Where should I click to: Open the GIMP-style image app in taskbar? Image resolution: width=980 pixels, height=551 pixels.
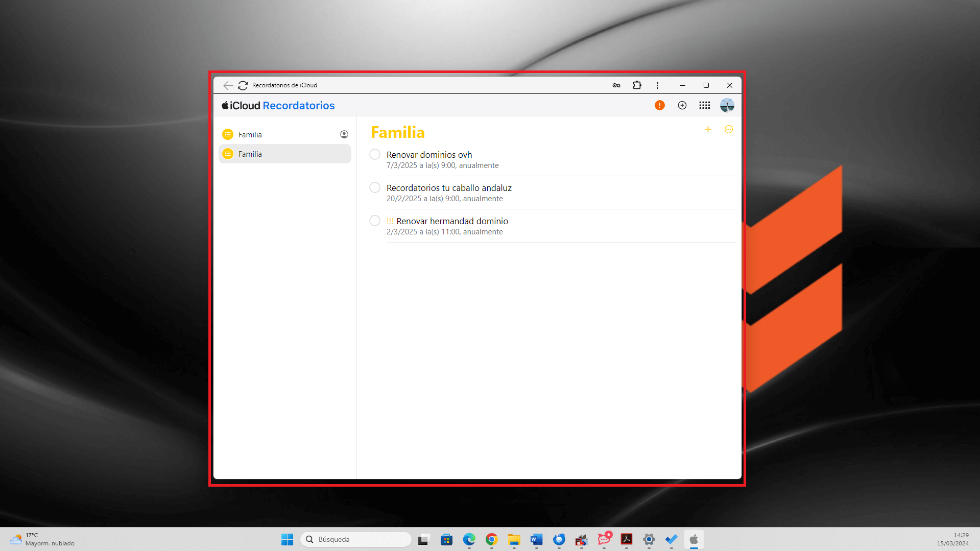point(581,539)
